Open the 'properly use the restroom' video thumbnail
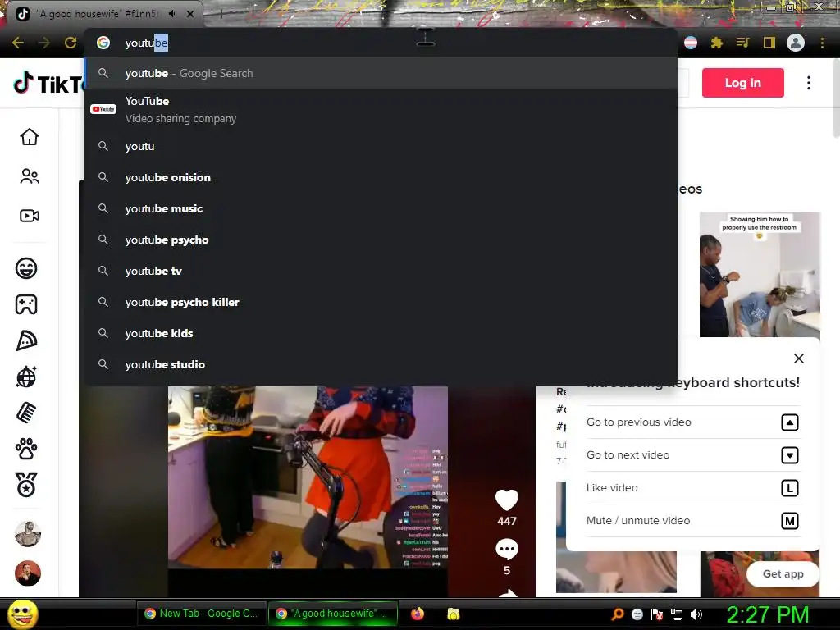Viewport: 840px width, 630px height. 760,274
